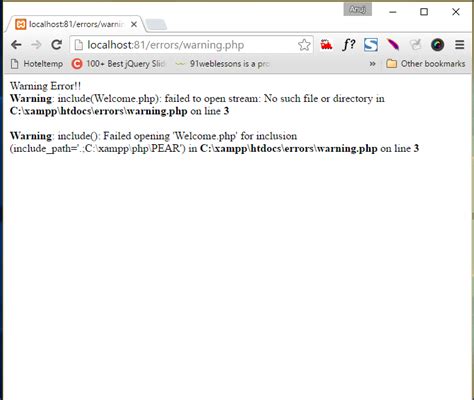Open the round color wheel extension
The width and height of the screenshot is (474, 400).
pyautogui.click(x=437, y=45)
